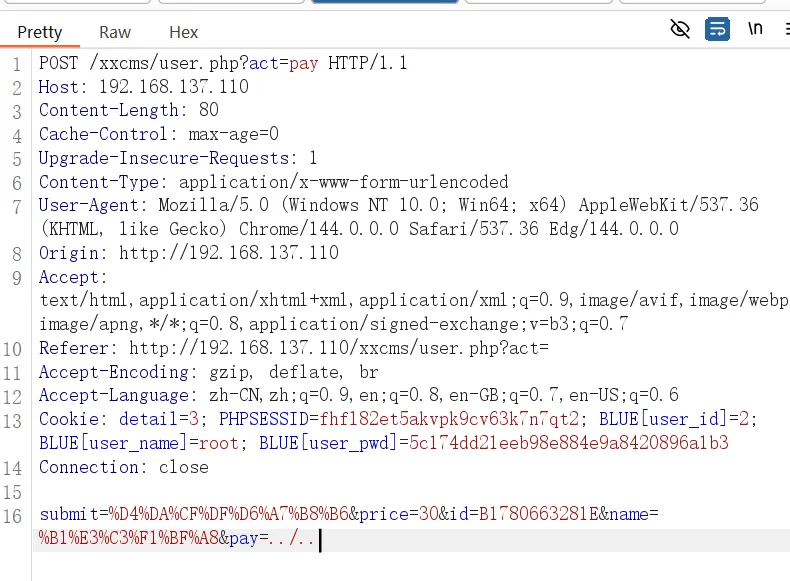Click the BLUE[user_pwd] hash value
Viewport: 790px width, 581px height.
[569, 442]
